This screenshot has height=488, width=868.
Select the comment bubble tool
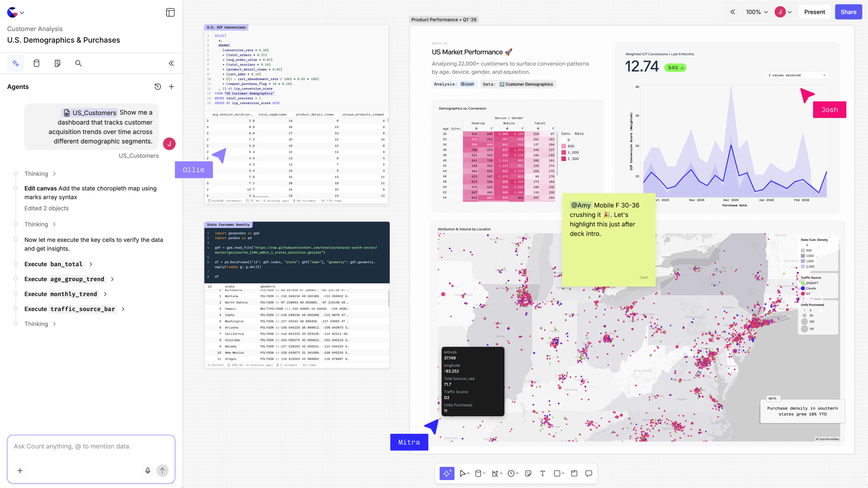[x=589, y=473]
